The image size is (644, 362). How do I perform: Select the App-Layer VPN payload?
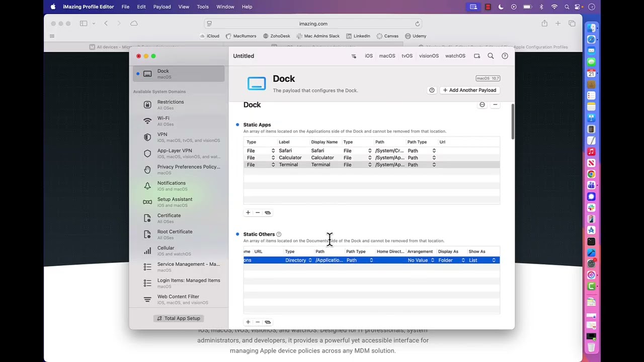179,153
